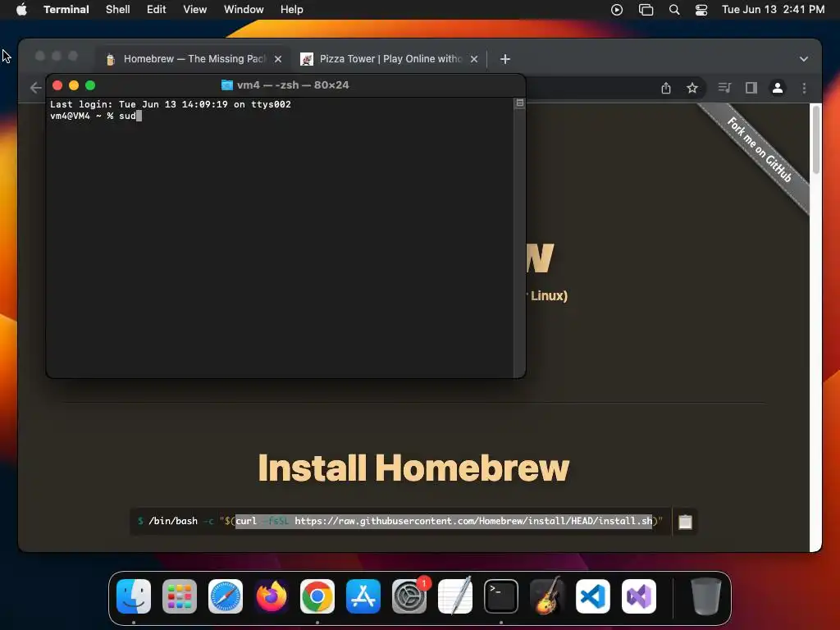Click the Stage Manager windows icon in the menu bar
The image size is (840, 630).
tap(646, 10)
